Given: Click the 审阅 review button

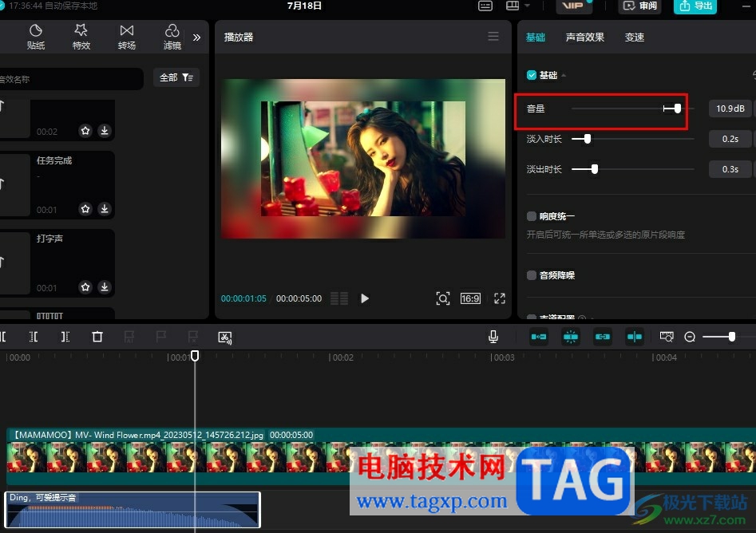Looking at the screenshot, I should [x=639, y=6].
